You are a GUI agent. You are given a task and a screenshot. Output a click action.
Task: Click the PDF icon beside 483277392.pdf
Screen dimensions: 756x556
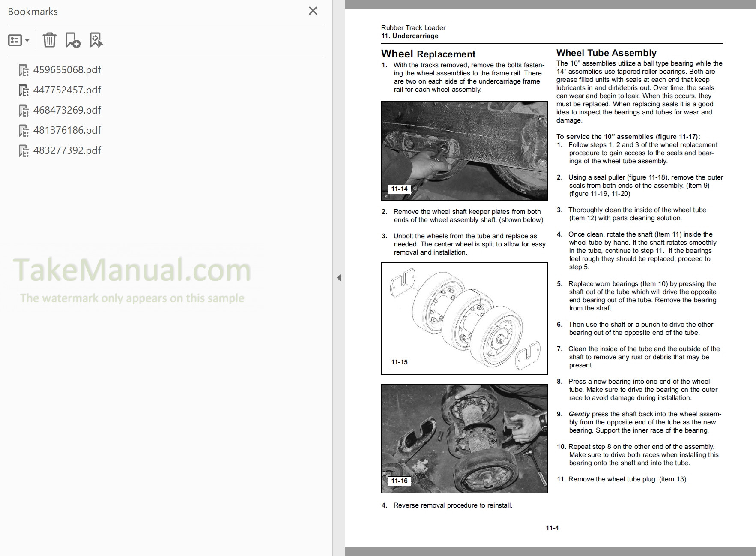(x=24, y=150)
